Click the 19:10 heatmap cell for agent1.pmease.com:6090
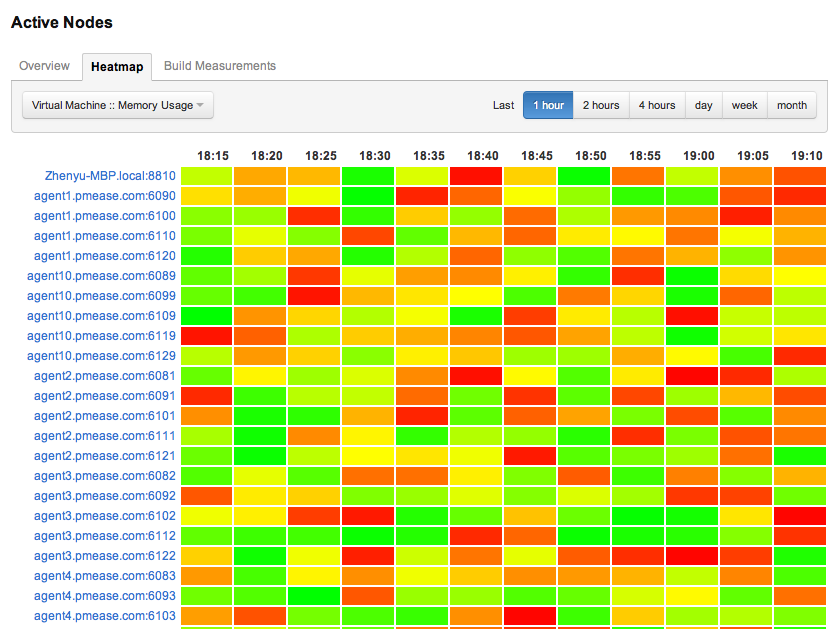This screenshot has height=629, width=836. click(798, 196)
